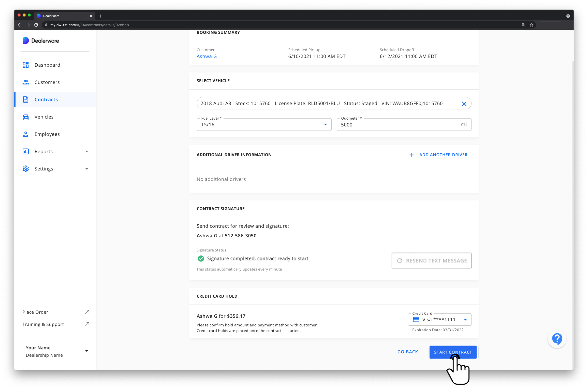Image resolution: width=588 pixels, height=389 pixels.
Task: Open Vehicles in the sidebar
Action: tap(55, 117)
